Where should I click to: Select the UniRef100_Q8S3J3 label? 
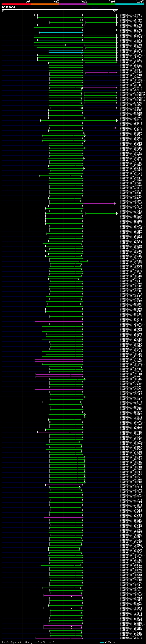[131, 120]
